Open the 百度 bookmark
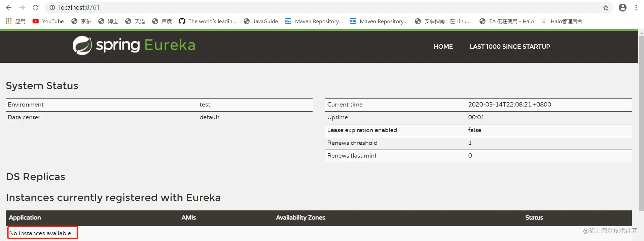This screenshot has height=241, width=644. 162,21
